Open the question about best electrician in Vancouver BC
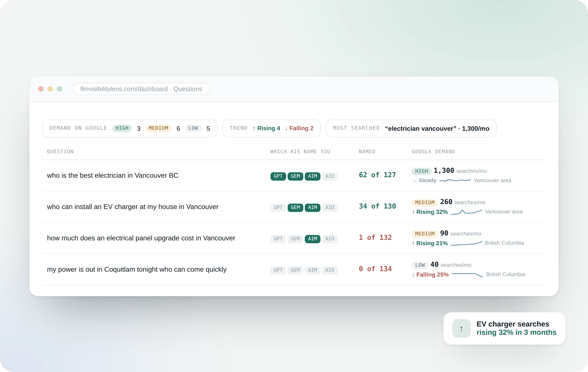 click(x=113, y=175)
